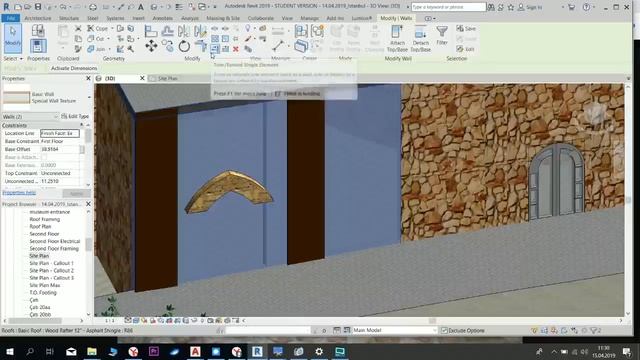
Task: Click the Text 'A' quick access icon
Action: (x=141, y=7)
